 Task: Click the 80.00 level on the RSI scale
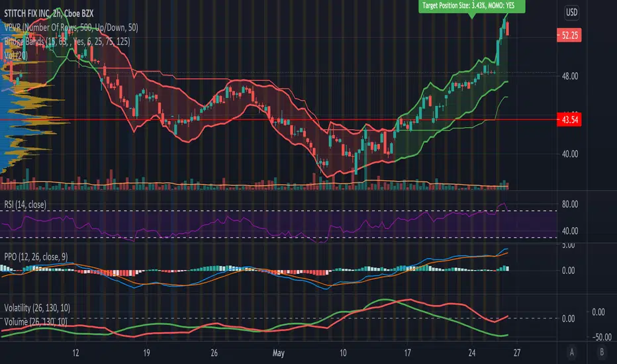point(571,205)
